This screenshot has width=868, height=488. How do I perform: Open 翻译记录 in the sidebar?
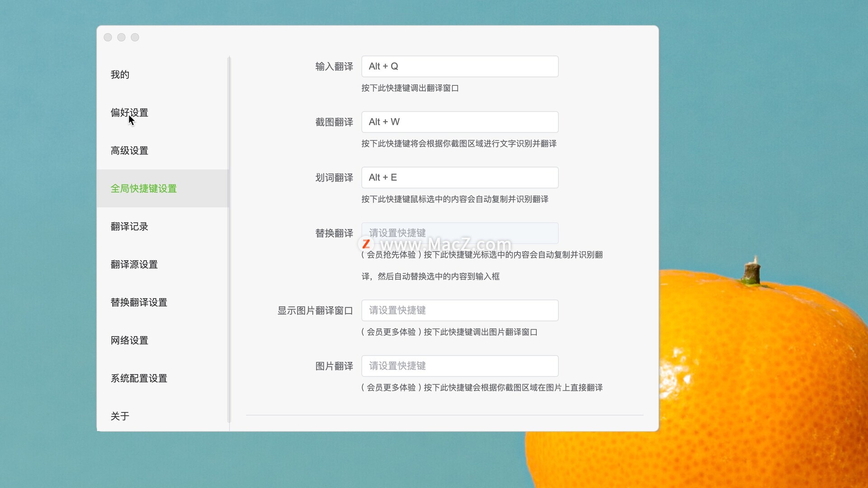(163, 226)
